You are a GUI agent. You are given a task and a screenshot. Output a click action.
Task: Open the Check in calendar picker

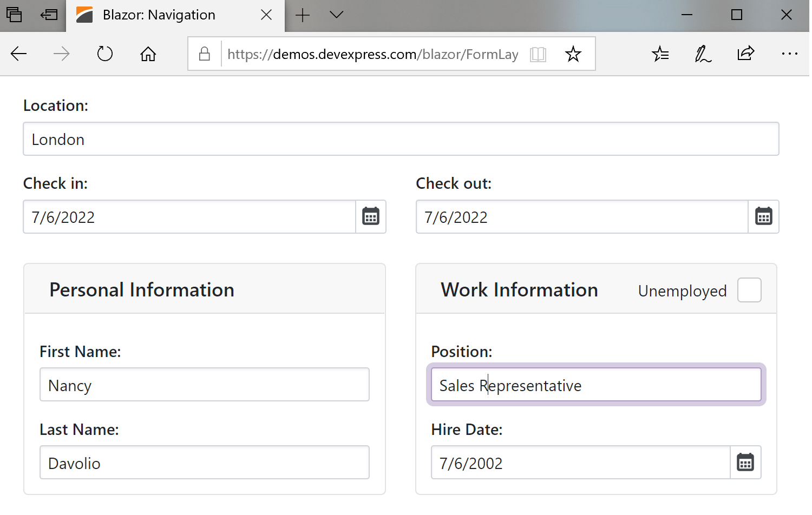pos(371,217)
